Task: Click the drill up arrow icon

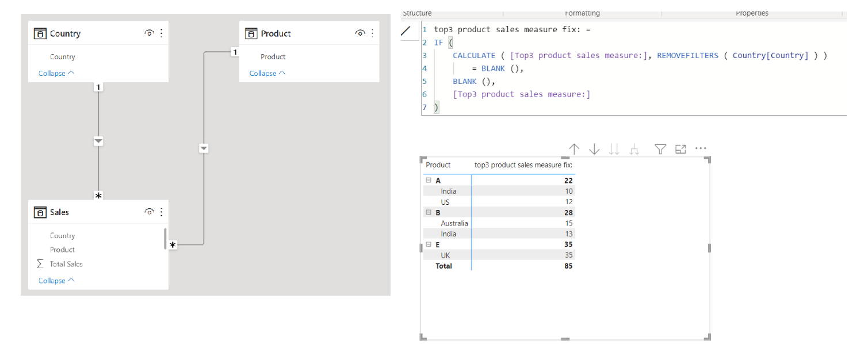Action: 574,149
